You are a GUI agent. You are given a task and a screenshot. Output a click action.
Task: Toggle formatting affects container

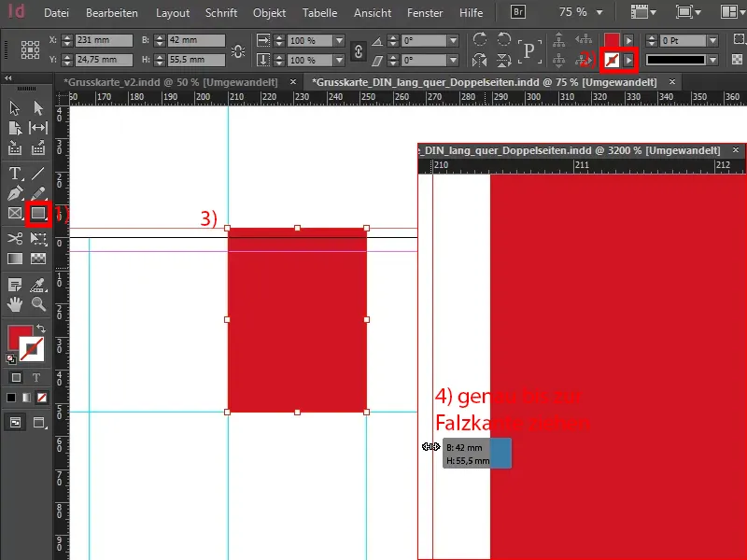(16, 378)
